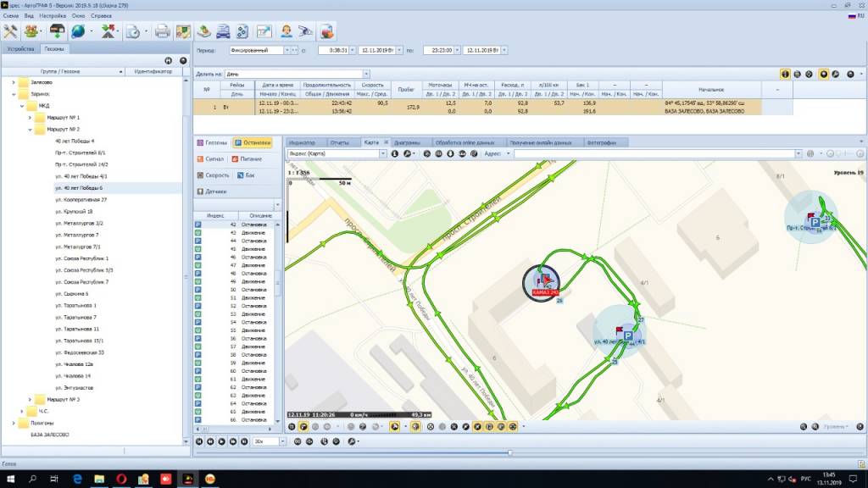Click the export window arrow icon
This screenshot has width=868, height=488.
264,31
